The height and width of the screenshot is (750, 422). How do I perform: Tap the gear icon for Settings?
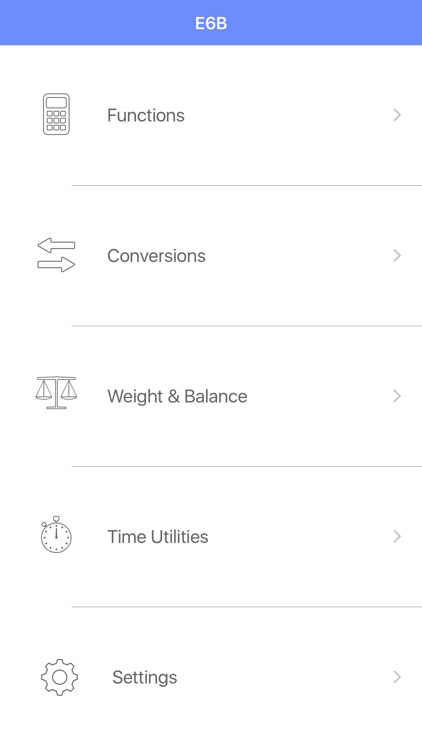click(x=59, y=677)
